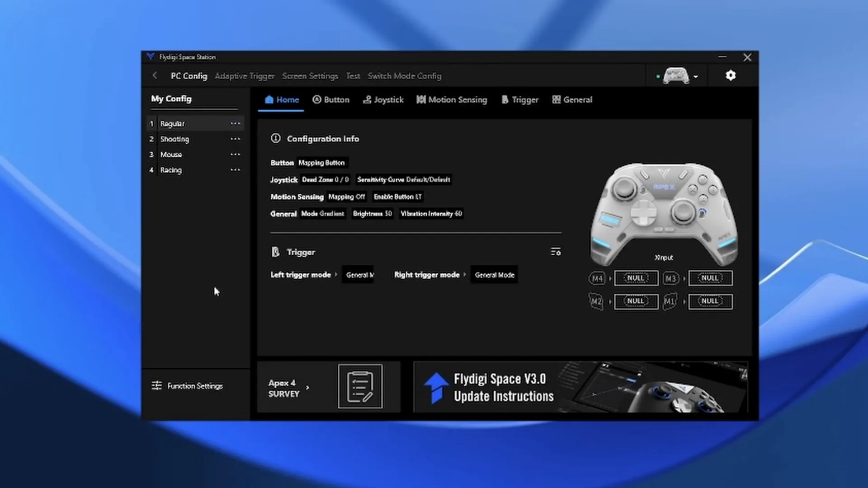
Task: Open trigger settings list icon
Action: point(556,252)
